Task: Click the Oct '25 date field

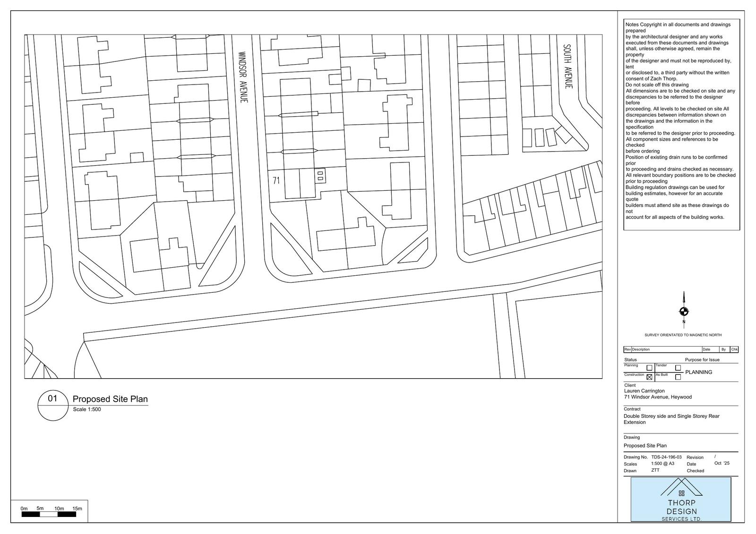Action: (x=722, y=463)
